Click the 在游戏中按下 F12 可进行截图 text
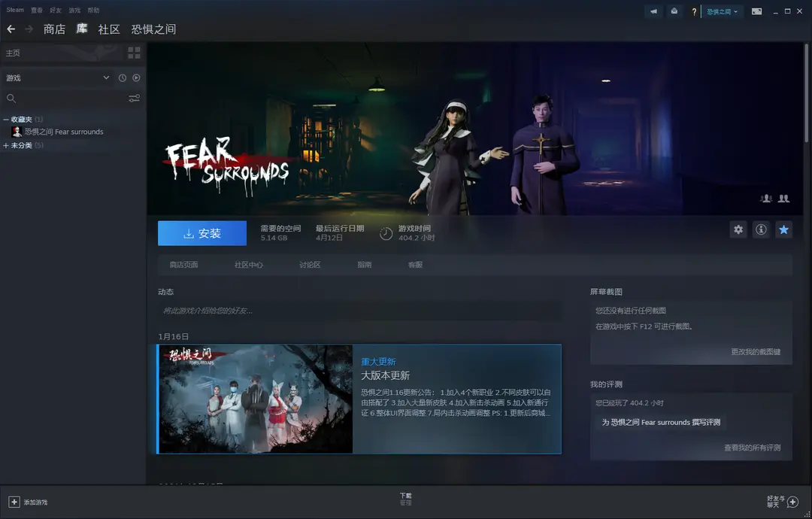 pyautogui.click(x=644, y=326)
